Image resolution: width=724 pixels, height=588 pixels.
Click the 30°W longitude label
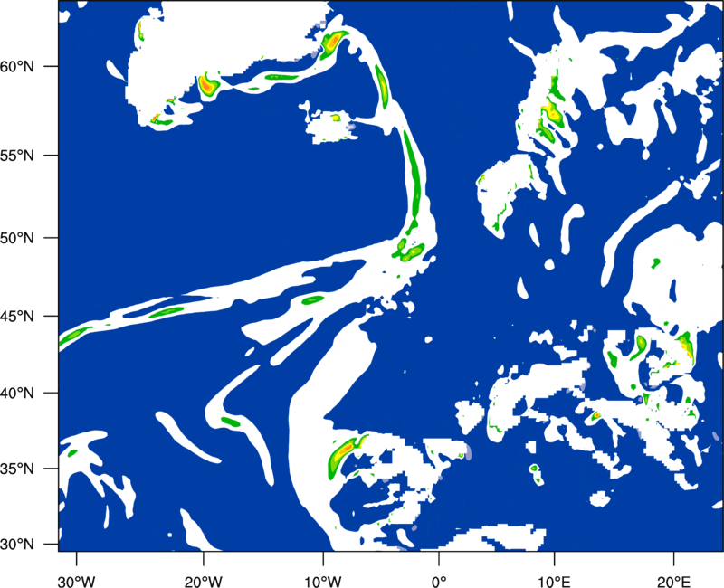pos(76,582)
